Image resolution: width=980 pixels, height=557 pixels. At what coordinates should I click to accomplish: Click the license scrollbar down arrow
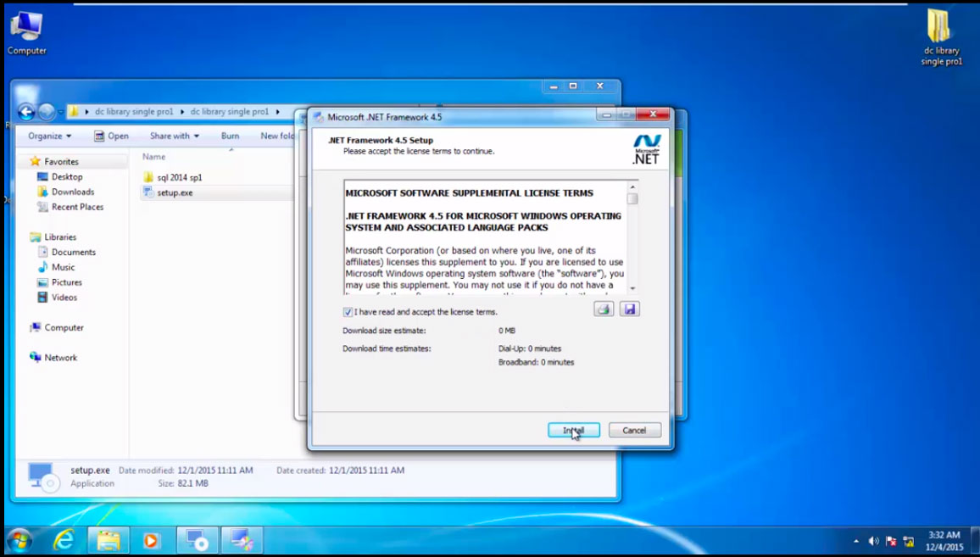[632, 288]
